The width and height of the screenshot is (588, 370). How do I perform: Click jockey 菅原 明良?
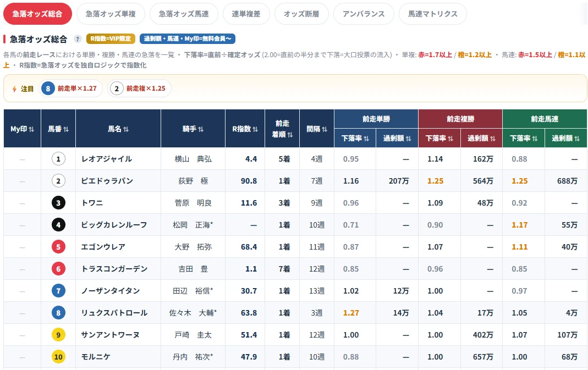193,203
